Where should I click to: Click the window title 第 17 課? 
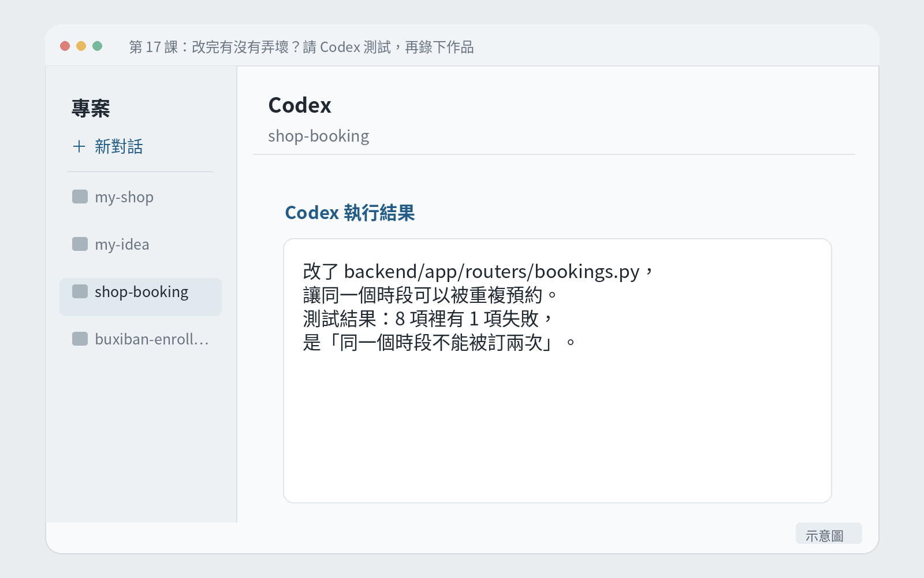coord(301,47)
